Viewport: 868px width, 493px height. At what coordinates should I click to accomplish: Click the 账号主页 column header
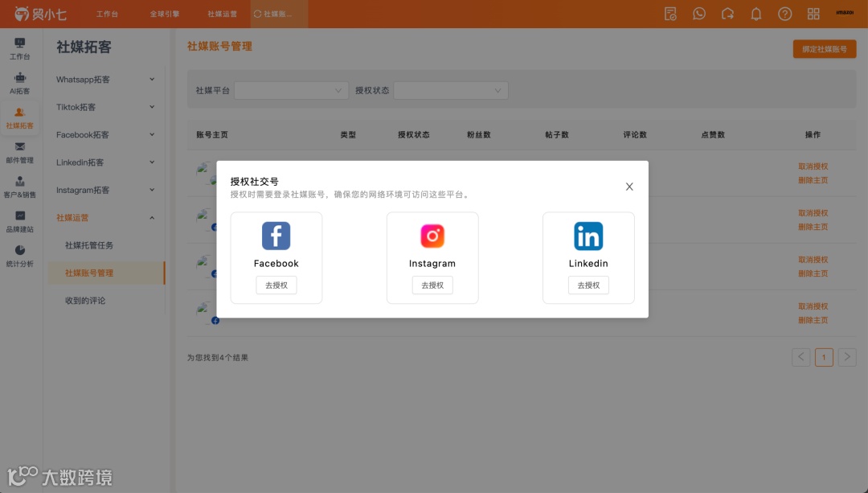coord(212,134)
